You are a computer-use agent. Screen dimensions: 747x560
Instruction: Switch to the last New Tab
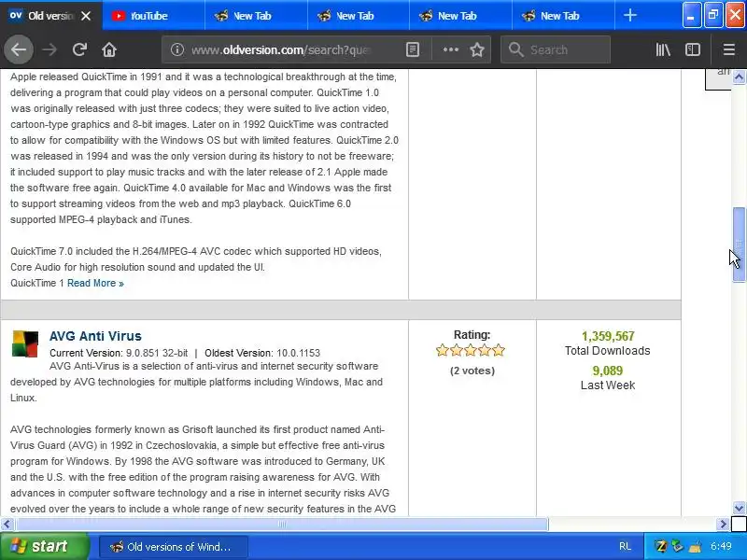pyautogui.click(x=563, y=16)
